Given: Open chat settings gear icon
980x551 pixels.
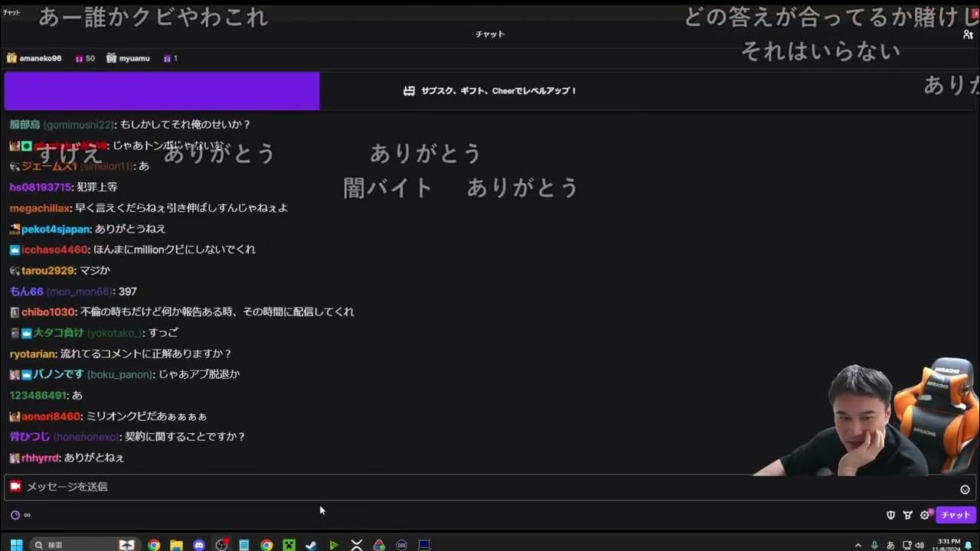Looking at the screenshot, I should click(925, 515).
